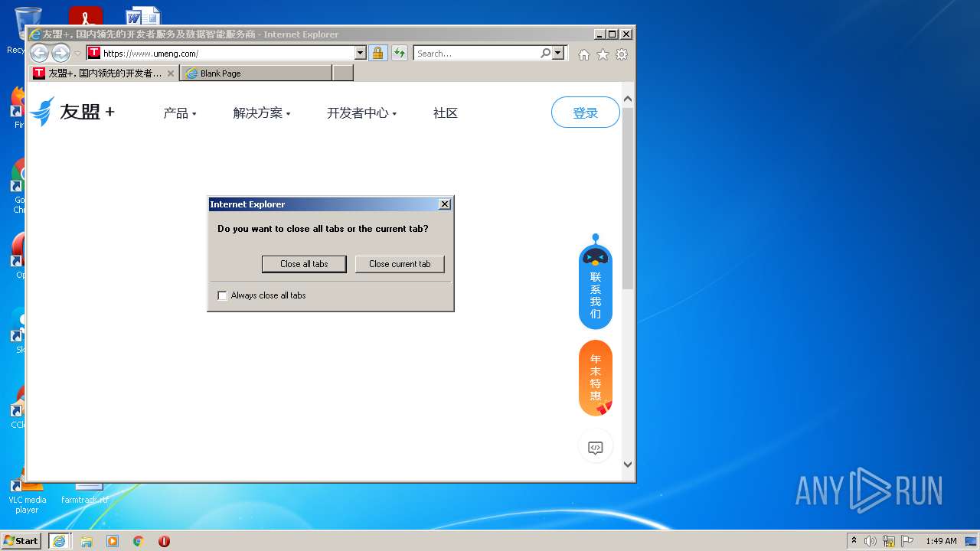Open the Favorites star icon

(x=603, y=54)
